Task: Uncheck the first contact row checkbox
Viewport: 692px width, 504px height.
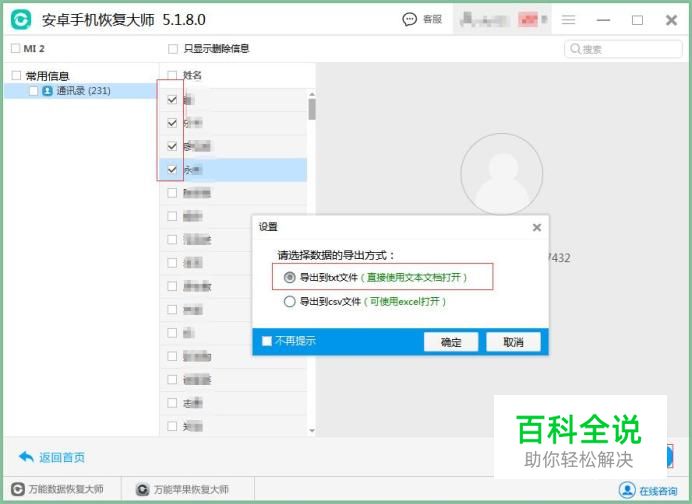Action: (173, 99)
